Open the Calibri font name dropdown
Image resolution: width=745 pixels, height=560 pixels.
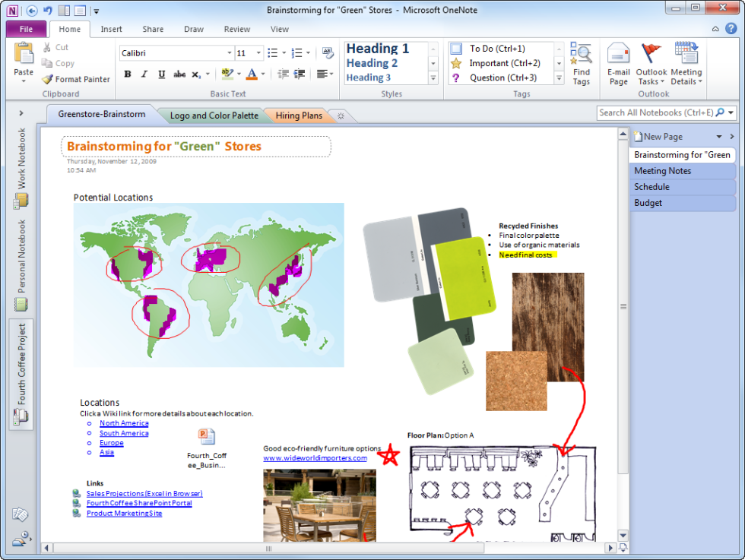[230, 53]
